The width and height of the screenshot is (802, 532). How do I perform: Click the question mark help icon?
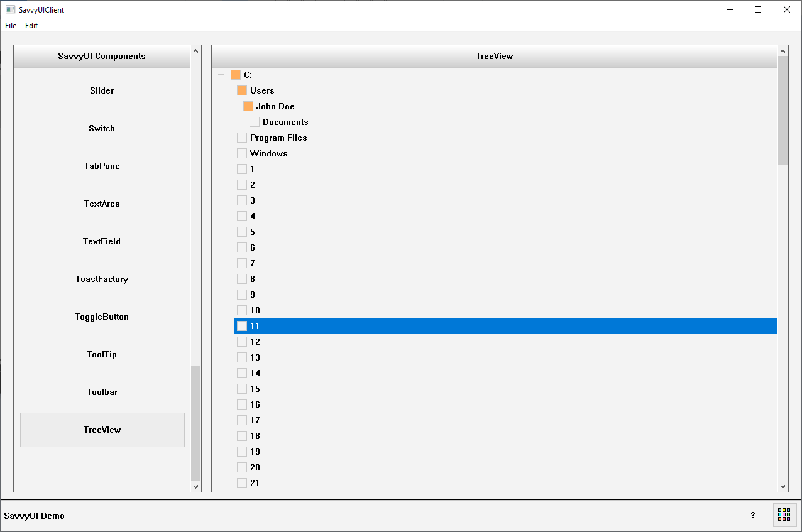point(753,515)
